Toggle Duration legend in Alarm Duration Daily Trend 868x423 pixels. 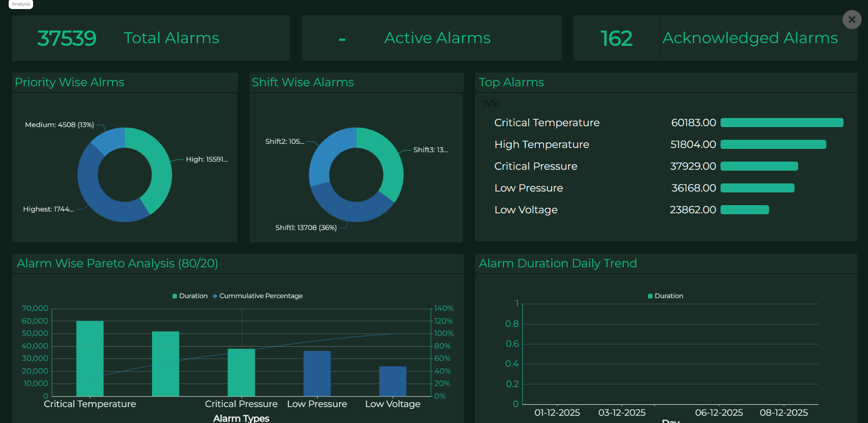(x=665, y=295)
